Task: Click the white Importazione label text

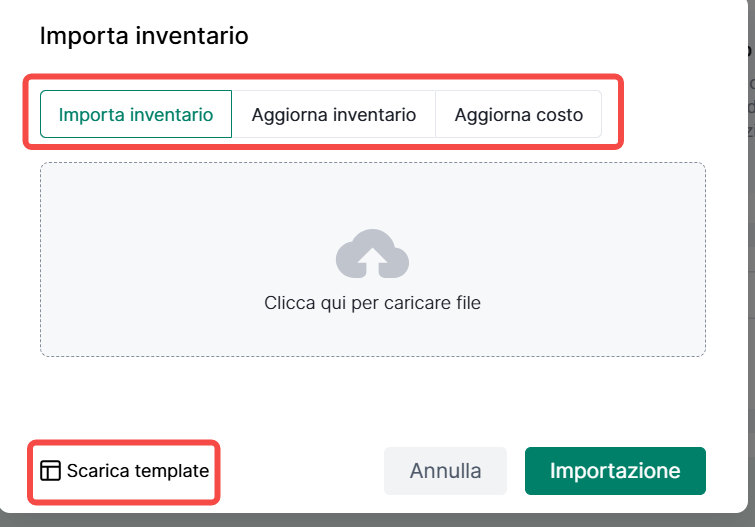Action: [x=615, y=471]
